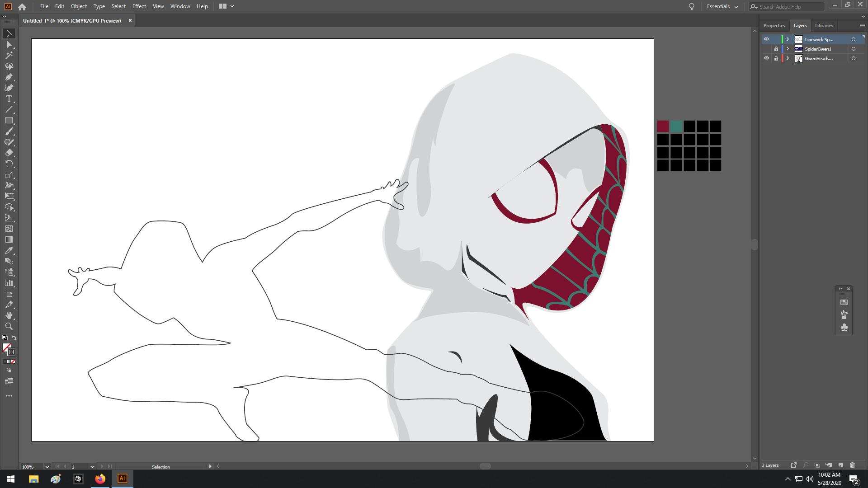Open the zoom level dropdown
868x488 pixels.
tap(47, 467)
